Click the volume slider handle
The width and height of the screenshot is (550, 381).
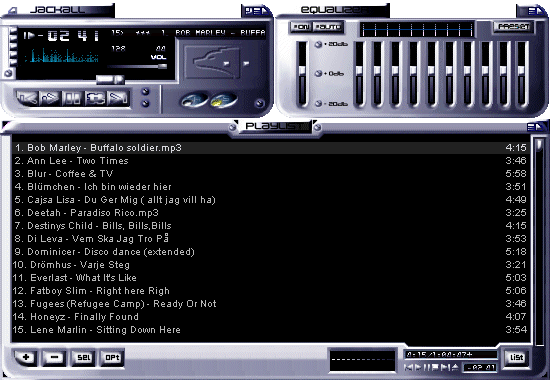[162, 66]
